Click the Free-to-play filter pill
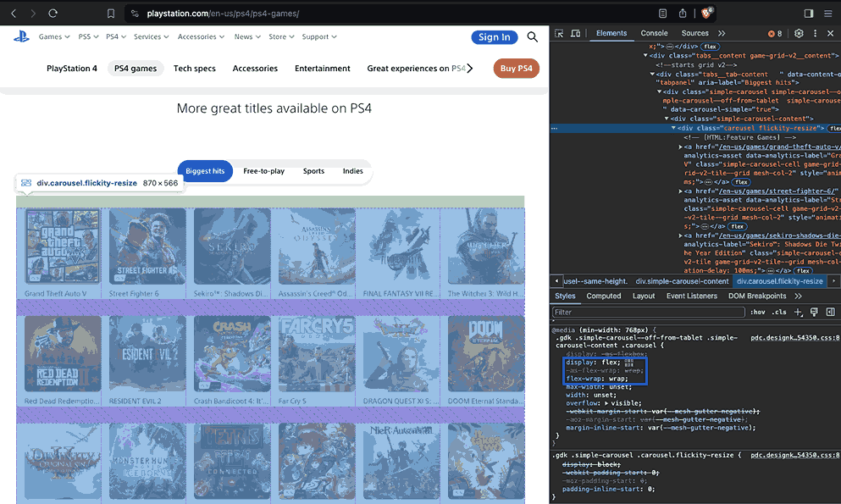The image size is (841, 504). [x=263, y=170]
